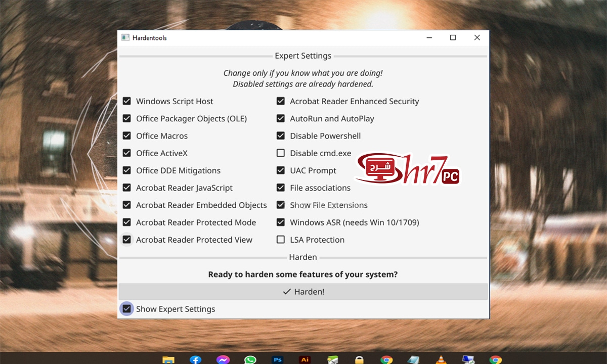The width and height of the screenshot is (607, 364).
Task: Uncheck Office Macros setting
Action: point(126,136)
